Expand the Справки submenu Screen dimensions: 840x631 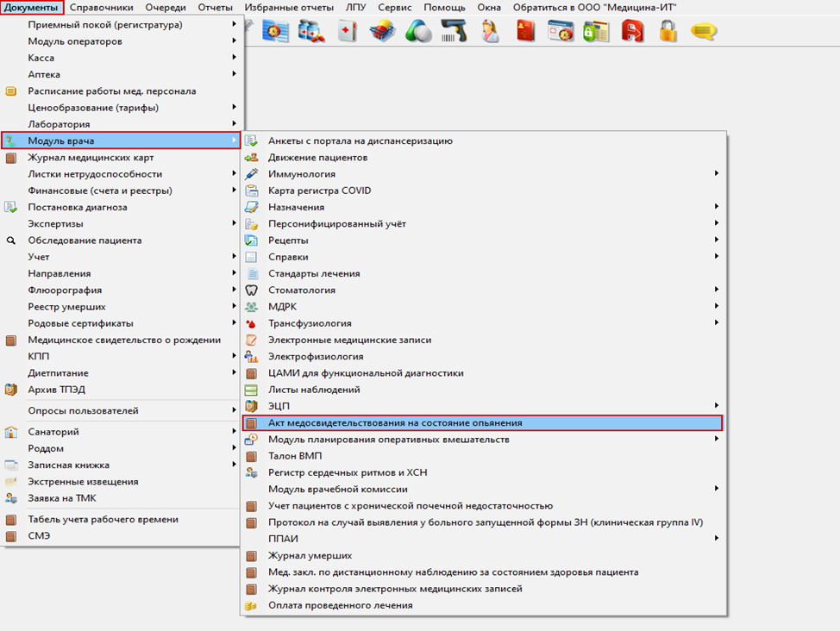[x=484, y=257]
